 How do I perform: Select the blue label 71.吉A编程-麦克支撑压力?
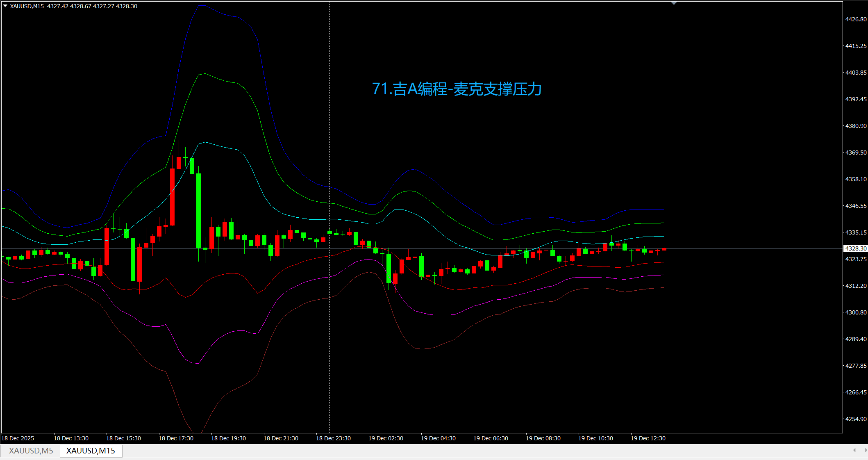[457, 89]
